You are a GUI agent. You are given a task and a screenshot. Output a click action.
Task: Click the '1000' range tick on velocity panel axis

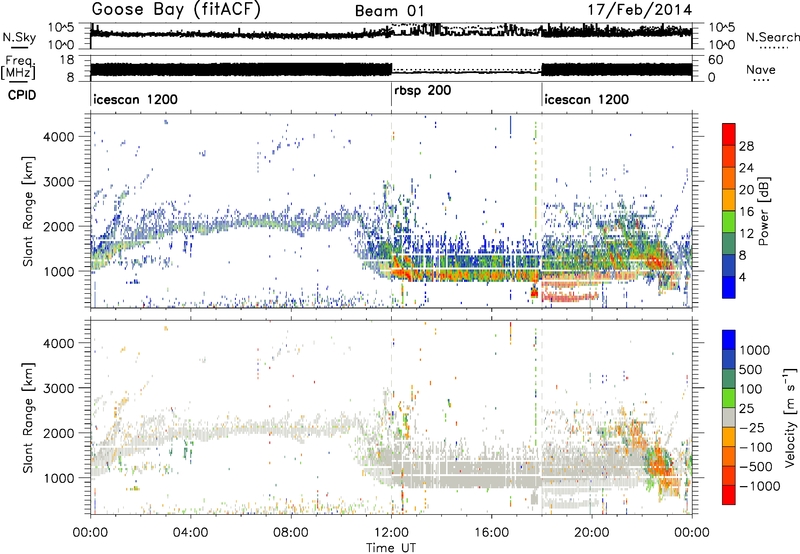59,478
